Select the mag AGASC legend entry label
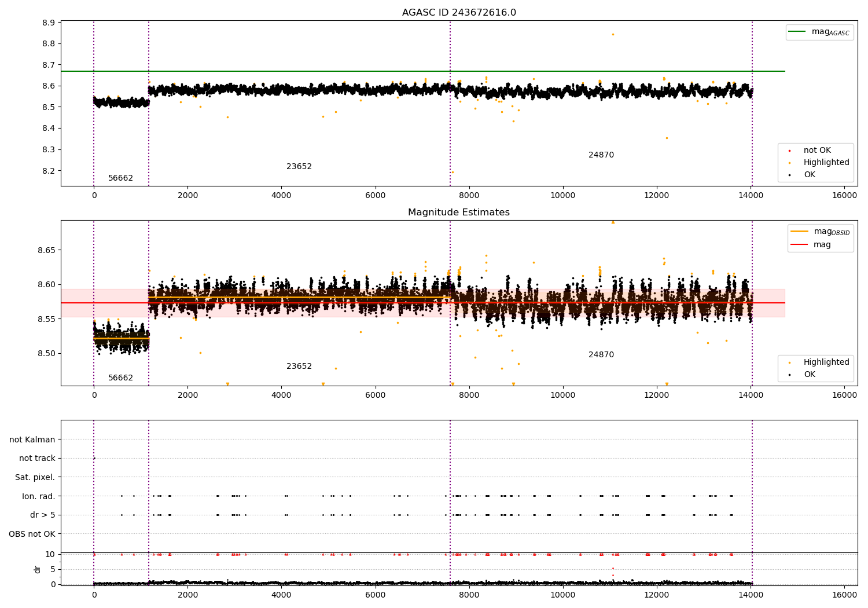868x608 pixels. [830, 32]
